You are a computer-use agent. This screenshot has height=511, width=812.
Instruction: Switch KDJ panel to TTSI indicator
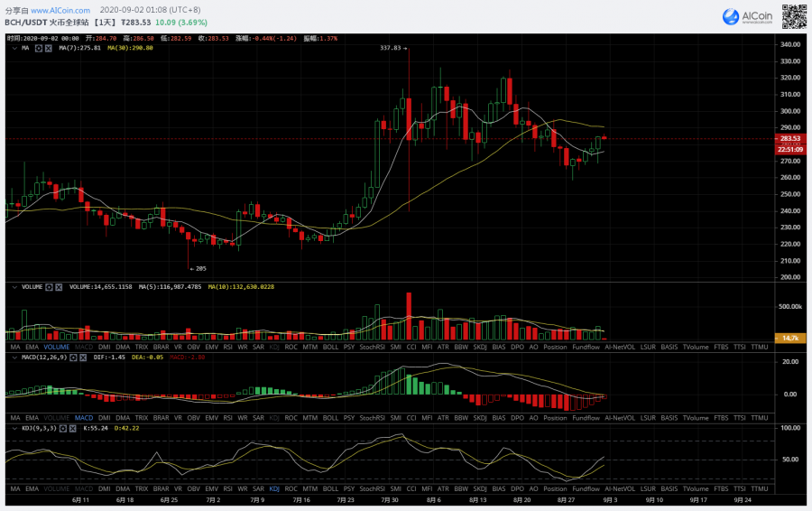tap(740, 488)
